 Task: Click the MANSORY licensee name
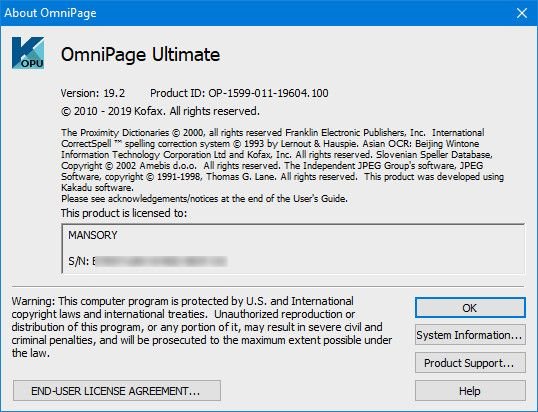[93, 235]
